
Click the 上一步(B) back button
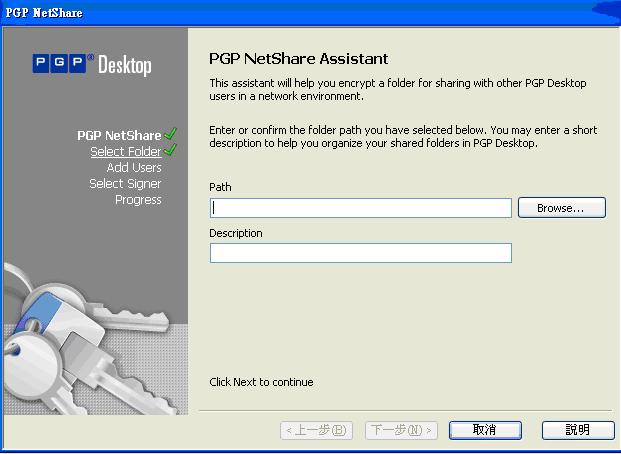(x=317, y=430)
